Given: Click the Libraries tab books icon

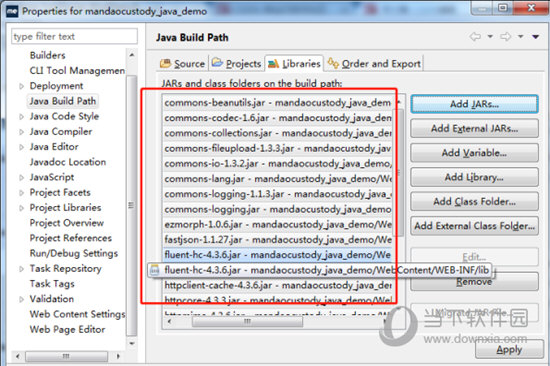Looking at the screenshot, I should [x=273, y=64].
